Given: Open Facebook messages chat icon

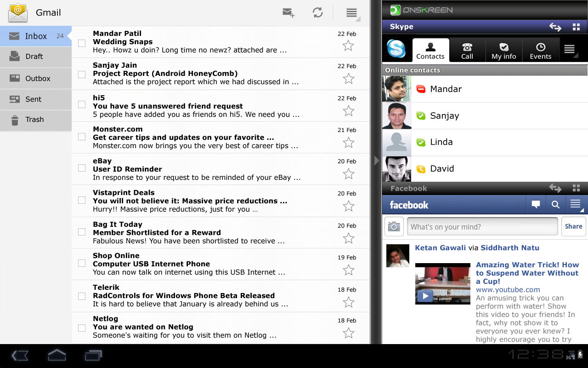Looking at the screenshot, I should point(536,205).
